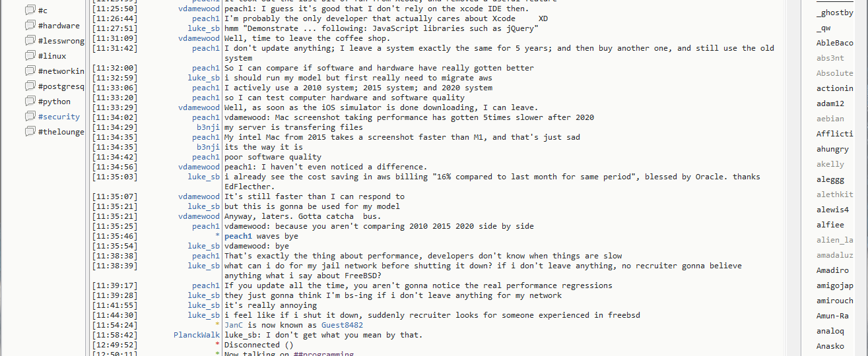Switch to the #thelounge channel label
This screenshot has height=356, width=868.
coord(61,132)
